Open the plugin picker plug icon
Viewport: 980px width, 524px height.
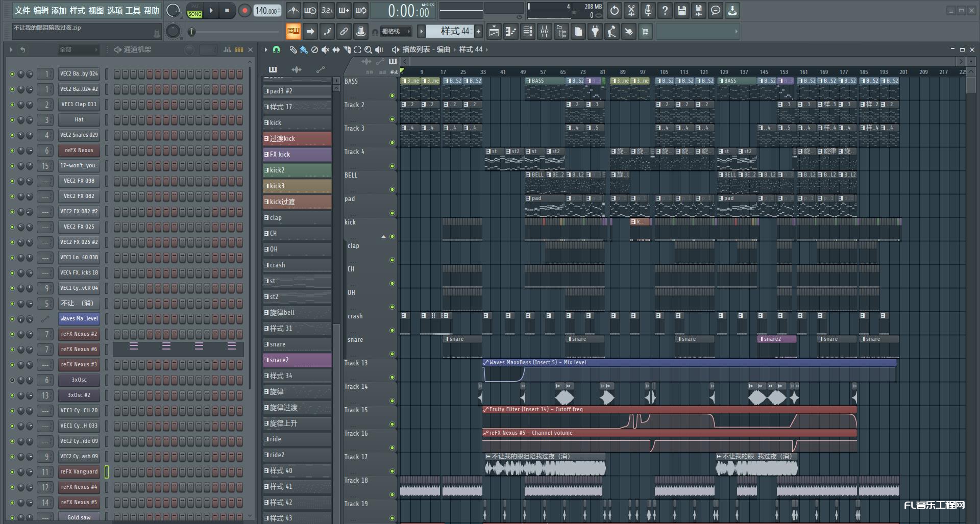pyautogui.click(x=595, y=32)
